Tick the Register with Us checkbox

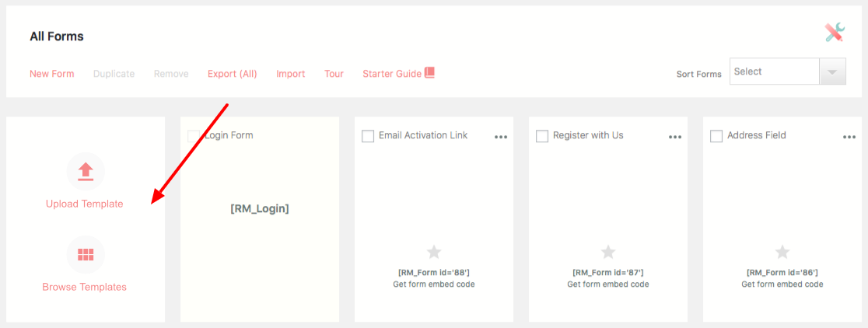point(542,136)
